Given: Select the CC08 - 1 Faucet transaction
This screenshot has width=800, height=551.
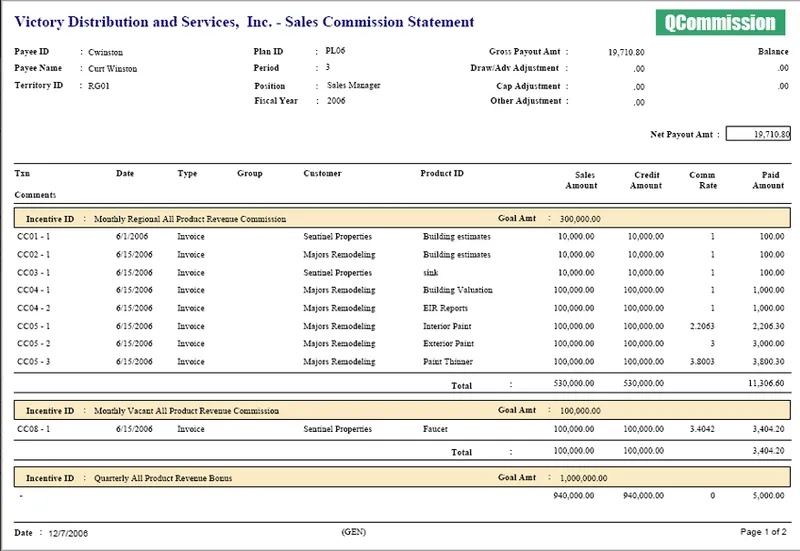Looking at the screenshot, I should [x=402, y=429].
